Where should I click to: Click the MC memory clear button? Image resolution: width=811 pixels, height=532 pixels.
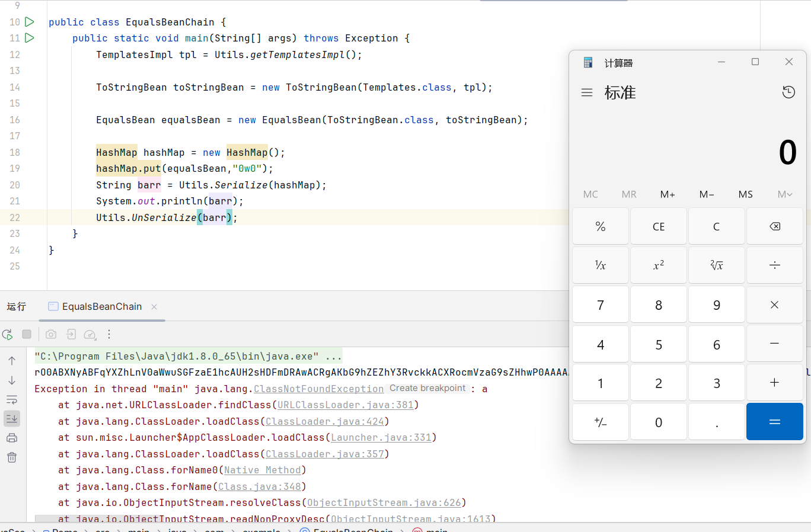point(590,194)
